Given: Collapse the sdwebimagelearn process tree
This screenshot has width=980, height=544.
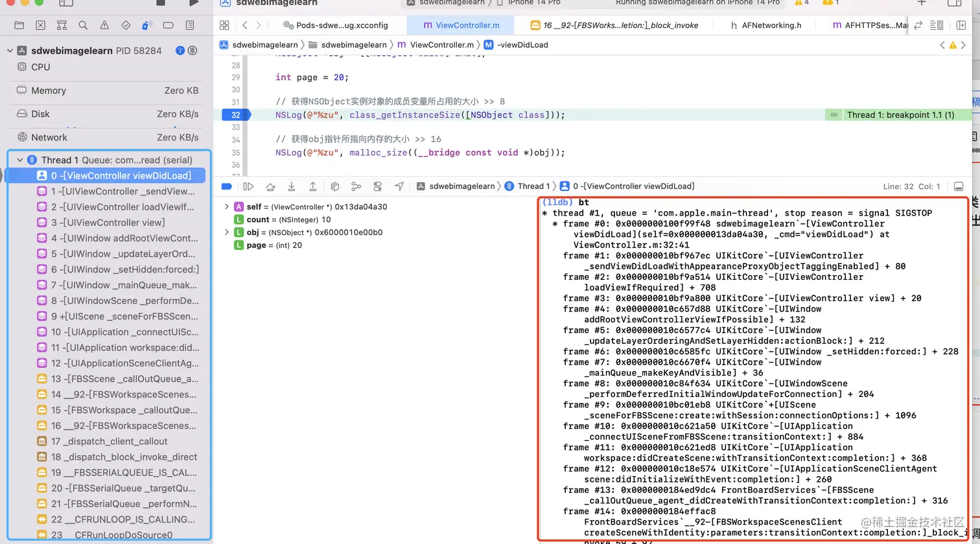Looking at the screenshot, I should tap(9, 51).
